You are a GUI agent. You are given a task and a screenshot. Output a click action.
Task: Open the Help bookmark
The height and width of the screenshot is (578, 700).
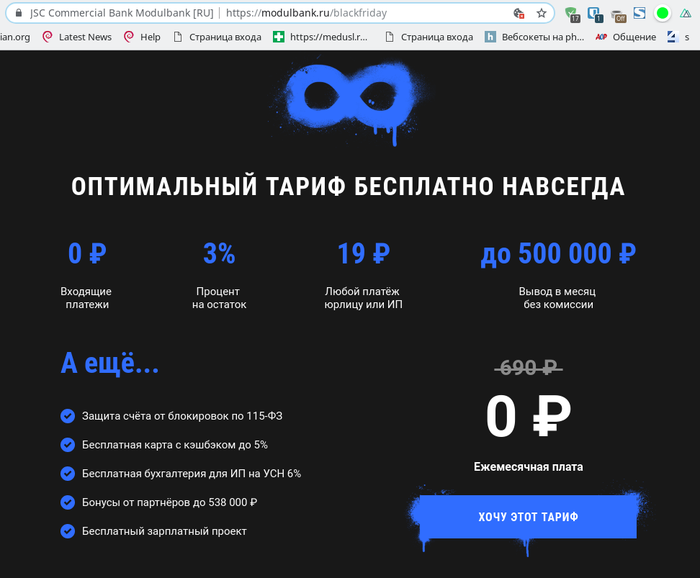click(x=141, y=37)
